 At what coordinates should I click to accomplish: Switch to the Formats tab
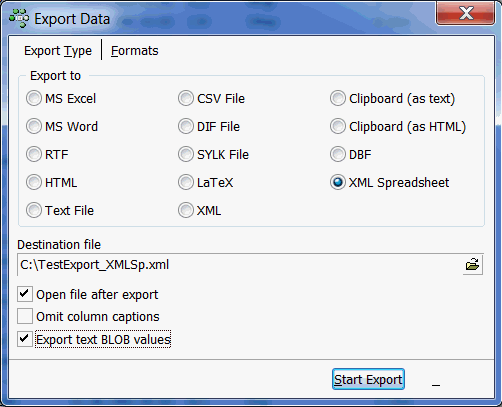pyautogui.click(x=135, y=51)
